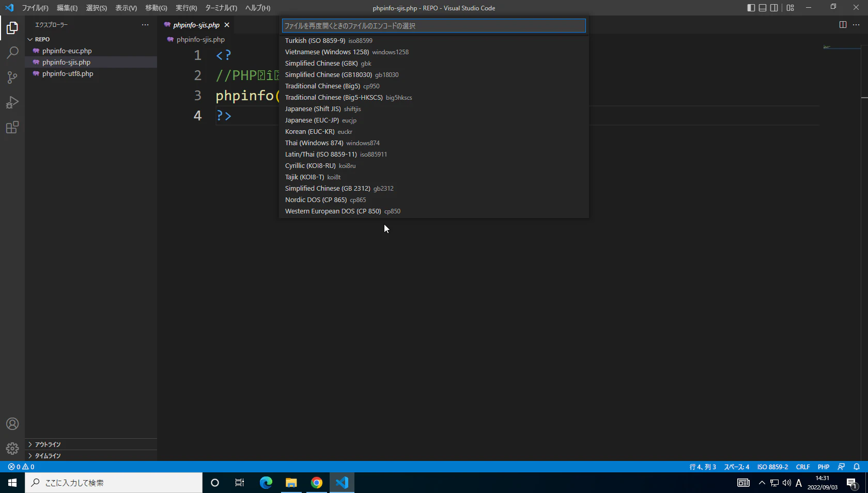Open File Explorer from taskbar
Viewport: 868px width, 493px height.
point(291,483)
